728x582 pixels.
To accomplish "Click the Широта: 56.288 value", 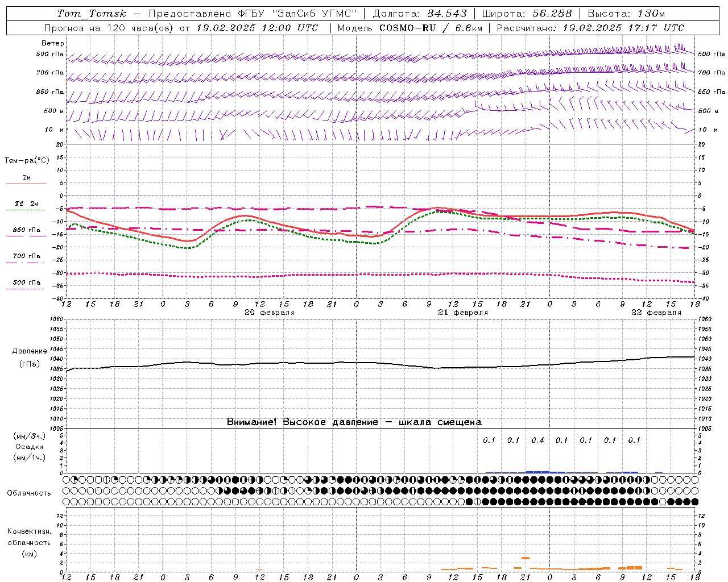I will point(527,14).
